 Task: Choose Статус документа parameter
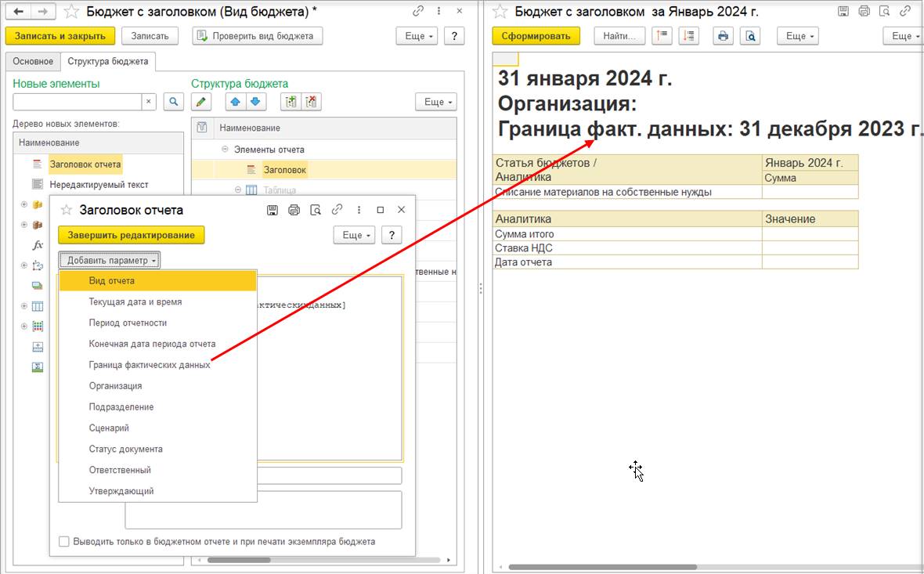coord(158,449)
